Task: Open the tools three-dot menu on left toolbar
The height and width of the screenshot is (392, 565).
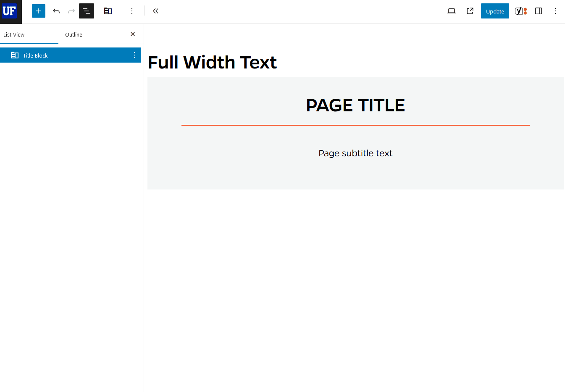Action: pos(132,11)
